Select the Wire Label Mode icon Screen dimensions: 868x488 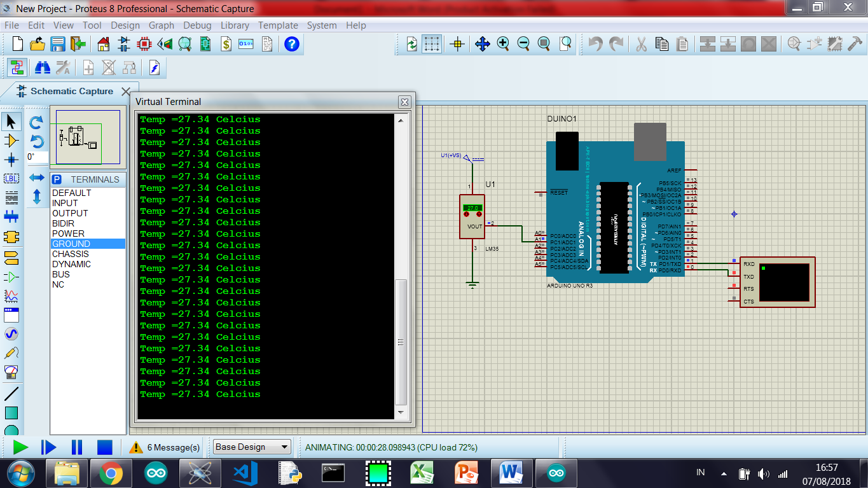(11, 178)
